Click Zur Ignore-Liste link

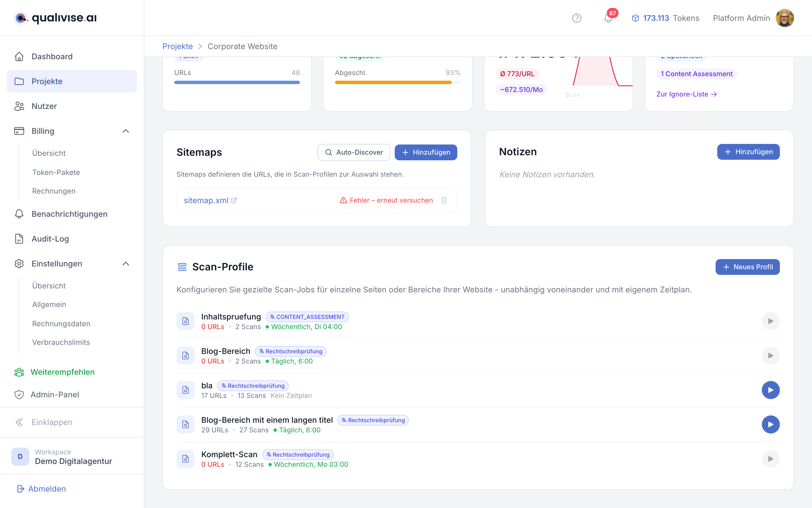pyautogui.click(x=687, y=95)
